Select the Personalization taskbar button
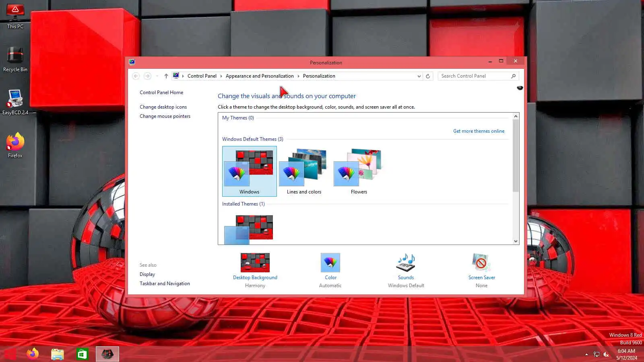The width and height of the screenshot is (644, 362). [107, 354]
